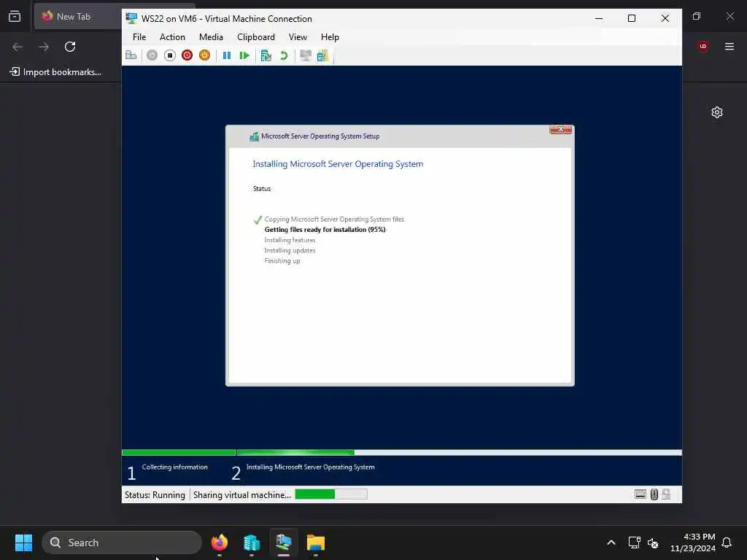Open the Windows Start menu
This screenshot has width=747, height=560.
point(23,542)
